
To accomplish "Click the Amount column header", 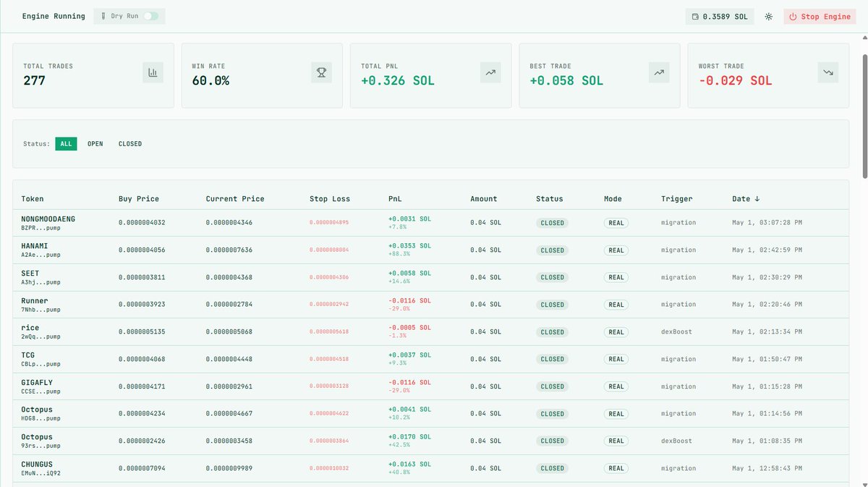I will 484,199.
